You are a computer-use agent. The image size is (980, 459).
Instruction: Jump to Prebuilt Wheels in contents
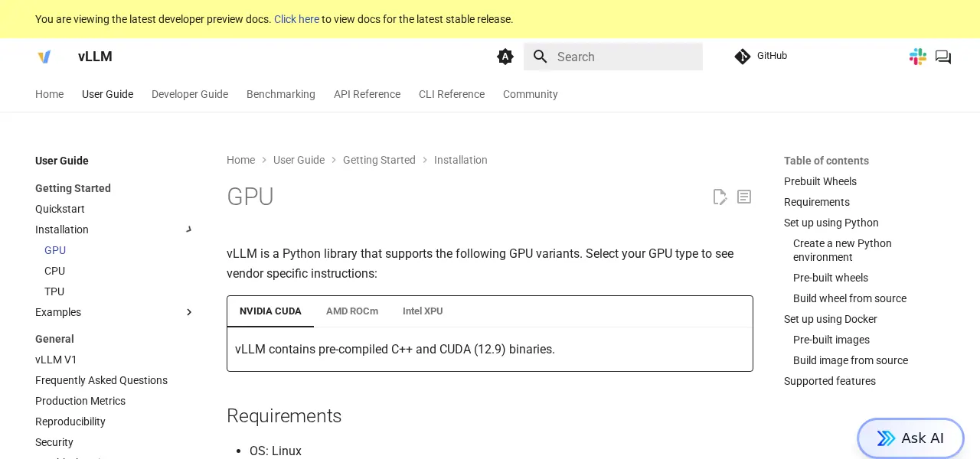[x=820, y=181]
